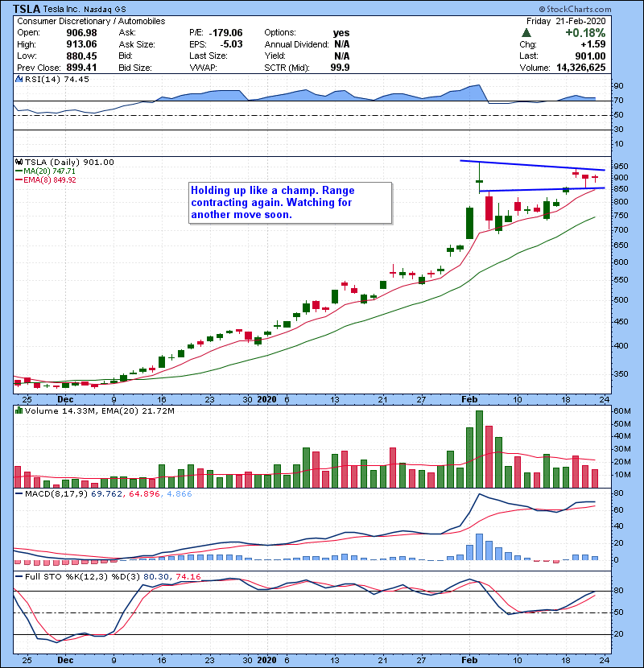Click the 350 price axis label
This screenshot has width=644, height=668.
[x=621, y=374]
